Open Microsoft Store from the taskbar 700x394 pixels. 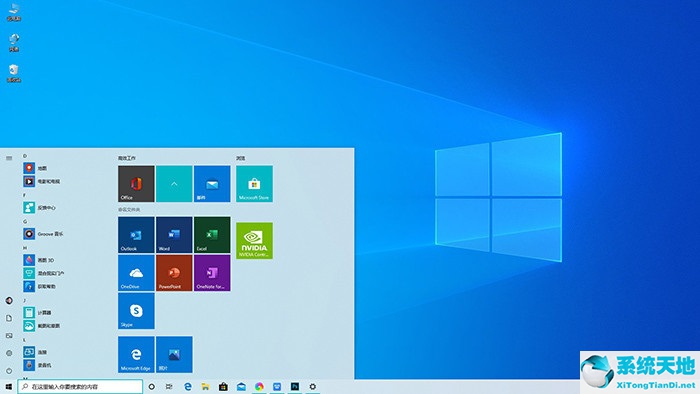click(223, 386)
